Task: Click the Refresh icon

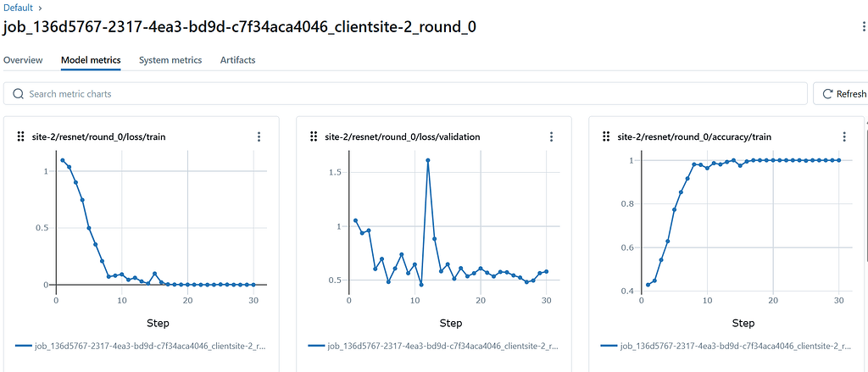Action: (x=826, y=94)
